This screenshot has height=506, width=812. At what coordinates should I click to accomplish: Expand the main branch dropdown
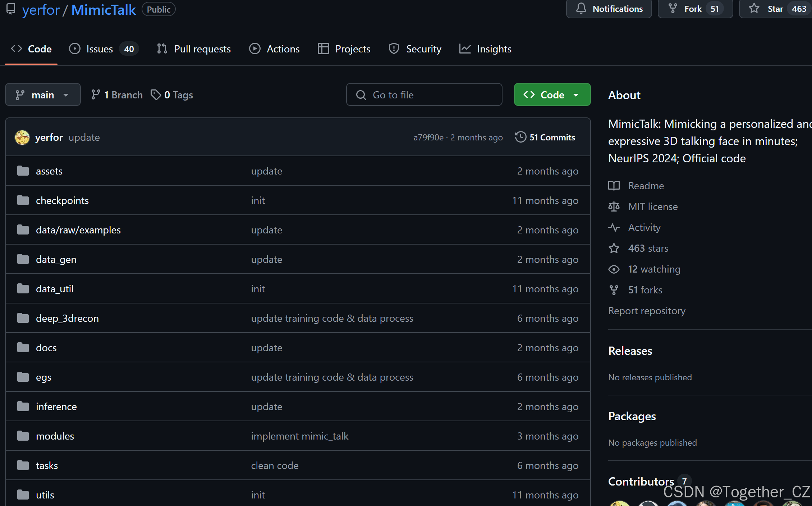[43, 95]
